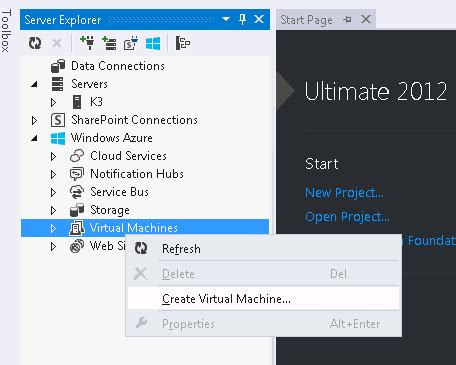Close the Server Explorer panel
The image size is (456, 365).
pos(259,19)
